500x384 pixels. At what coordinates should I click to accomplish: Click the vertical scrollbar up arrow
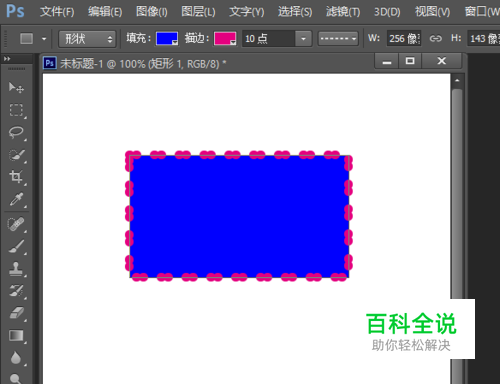[x=457, y=80]
